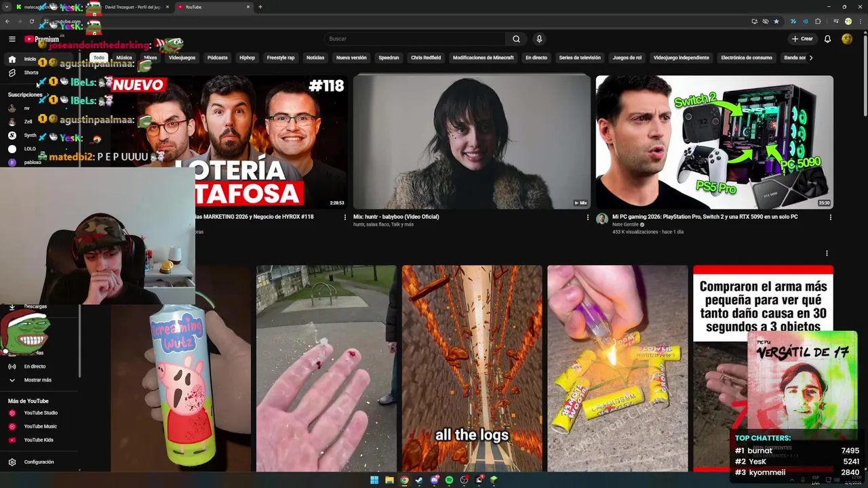Select the Freestyle rap category chip

click(x=281, y=58)
